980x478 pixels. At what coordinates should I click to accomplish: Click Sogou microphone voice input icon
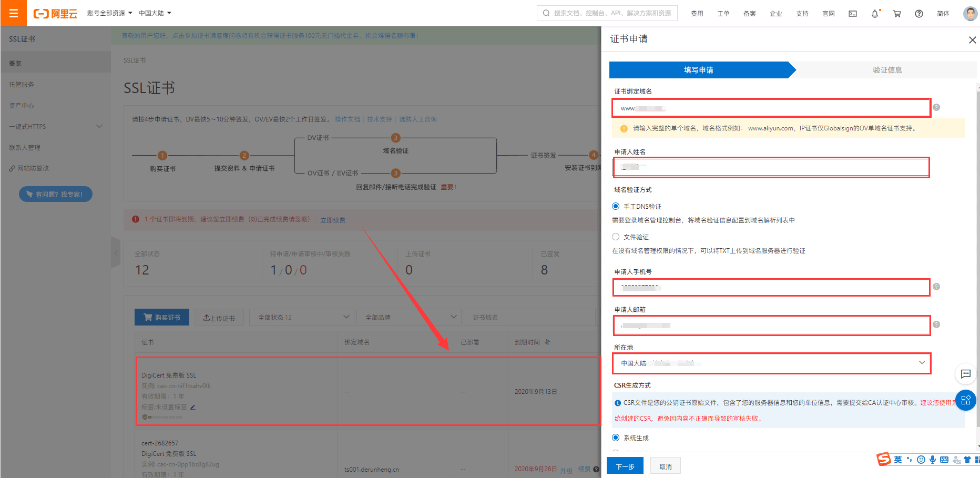pyautogui.click(x=933, y=460)
